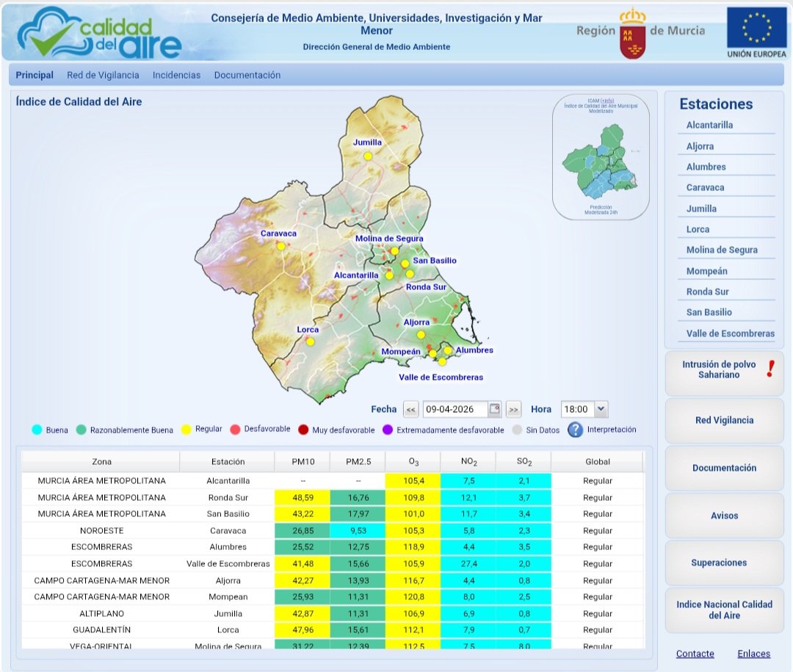Open the Red de Vigilancia menu
This screenshot has height=672, width=793.
[x=103, y=75]
